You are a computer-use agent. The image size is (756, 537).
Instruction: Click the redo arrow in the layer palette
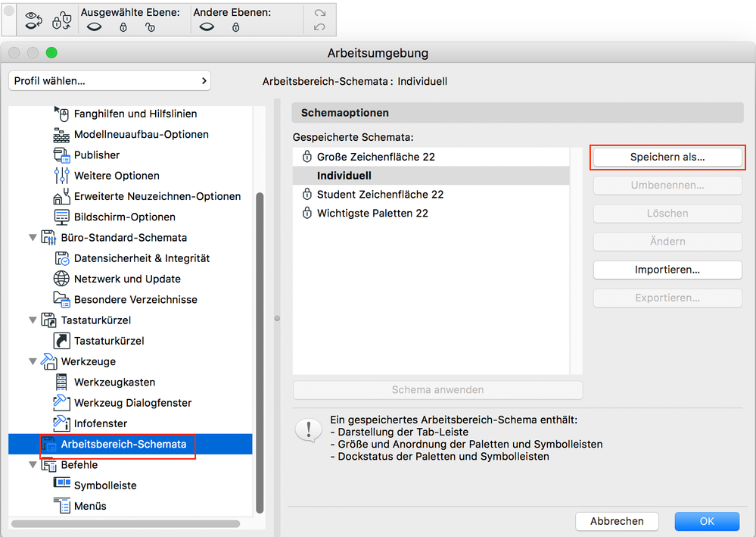tap(319, 14)
